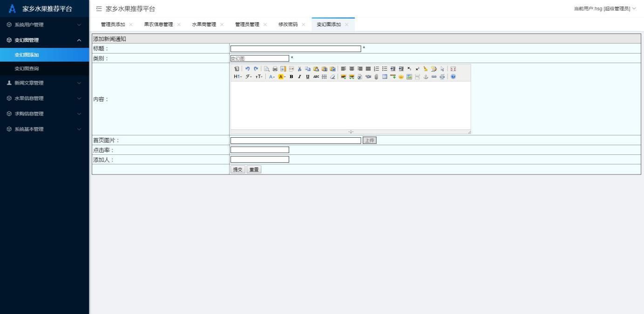This screenshot has width=644, height=314.
Task: Apply italic formatting in the editor
Action: pos(299,77)
